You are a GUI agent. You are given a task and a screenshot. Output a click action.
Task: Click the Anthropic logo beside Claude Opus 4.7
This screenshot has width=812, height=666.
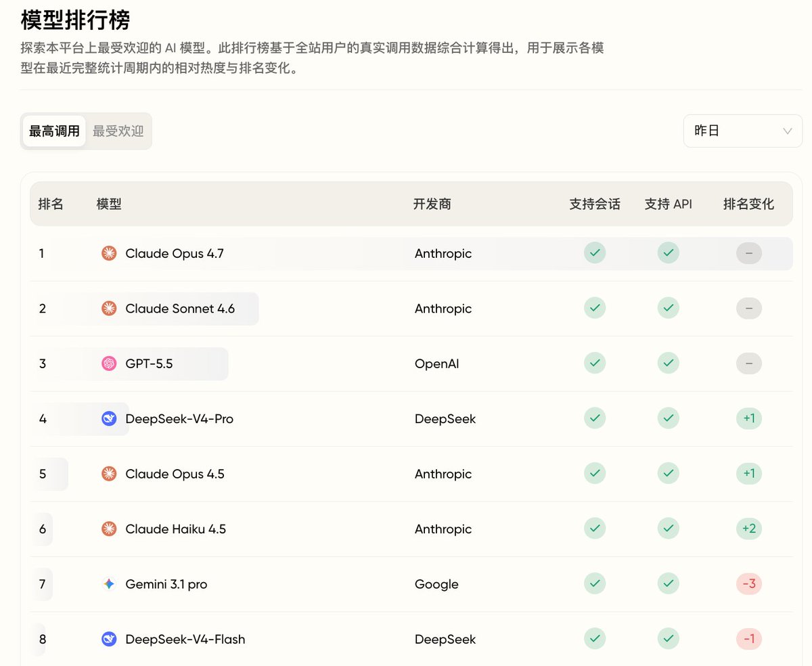coord(109,253)
